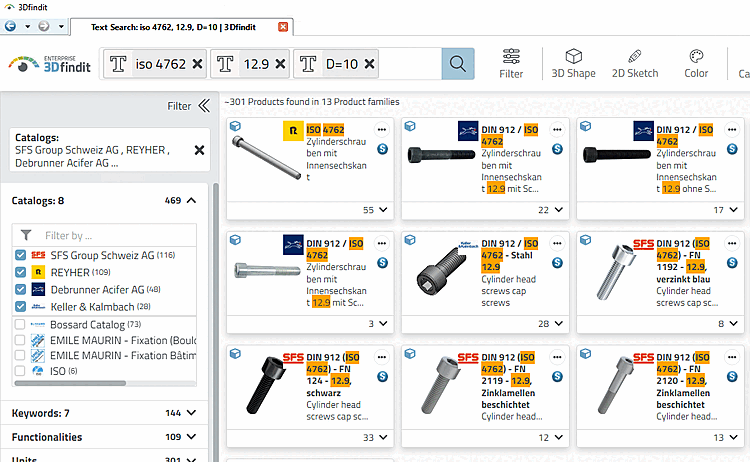Open options menu of REYHER ISO 4762 card

[x=382, y=130]
